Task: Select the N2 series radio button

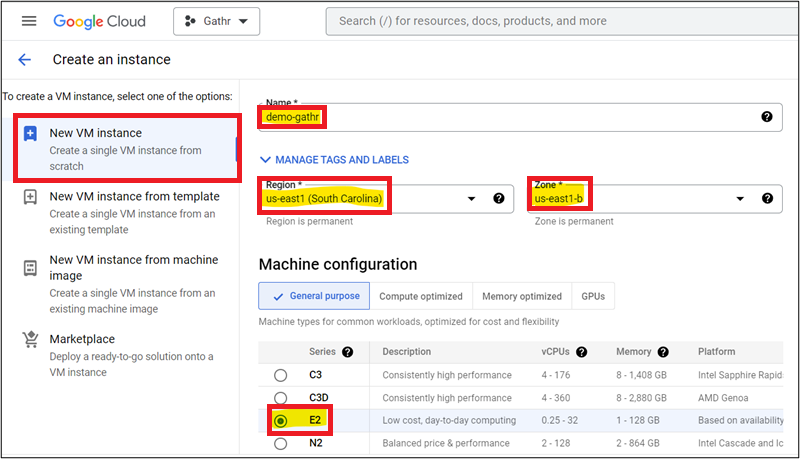Action: (281, 443)
